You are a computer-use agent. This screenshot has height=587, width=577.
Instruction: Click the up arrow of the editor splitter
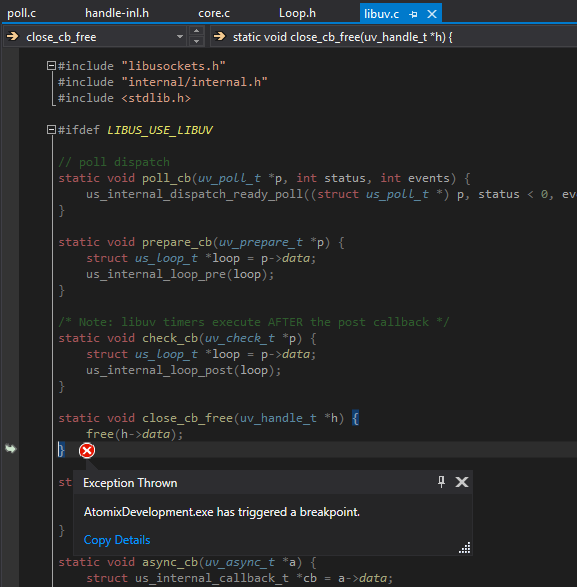click(x=197, y=31)
